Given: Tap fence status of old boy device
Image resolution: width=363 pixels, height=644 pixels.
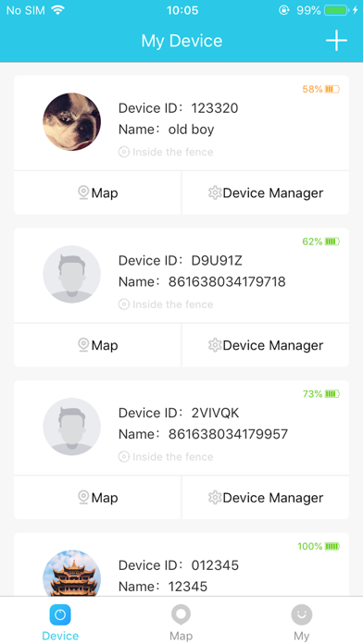Looking at the screenshot, I should point(166,152).
